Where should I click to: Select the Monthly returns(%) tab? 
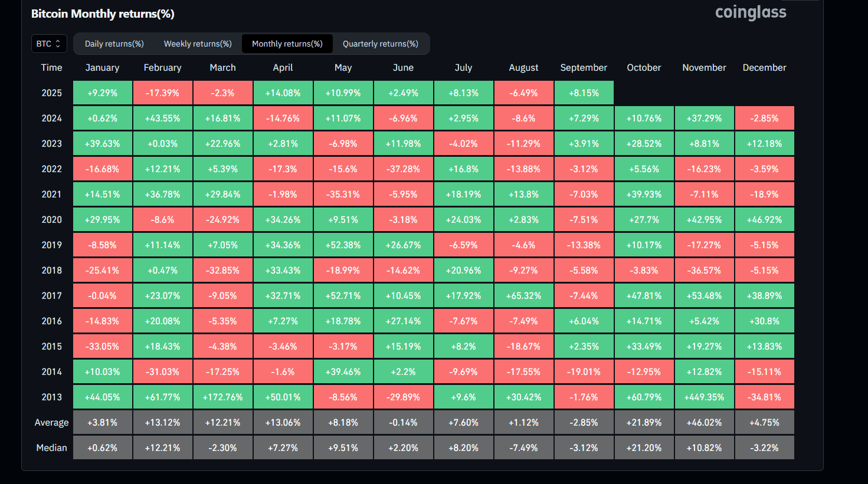pyautogui.click(x=287, y=44)
